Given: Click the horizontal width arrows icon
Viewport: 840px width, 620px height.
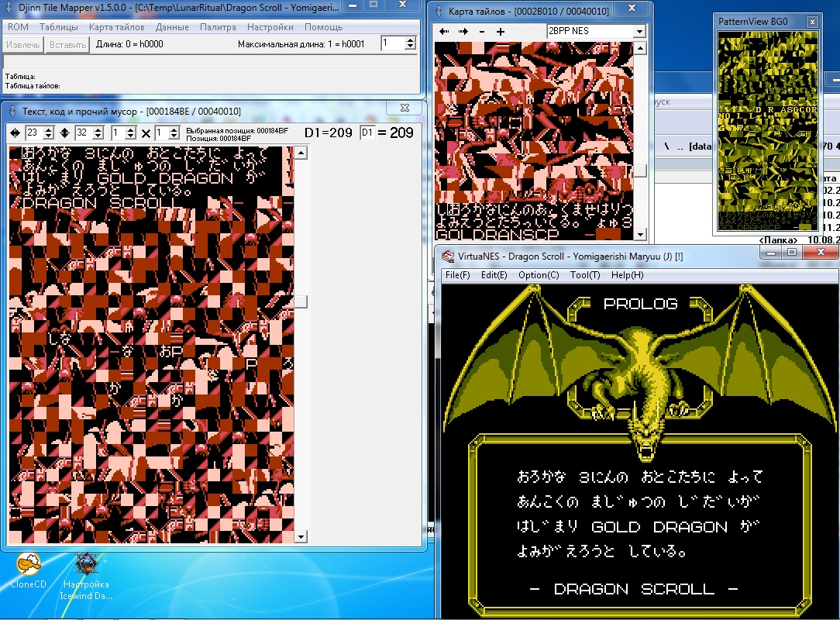Looking at the screenshot, I should tap(15, 133).
